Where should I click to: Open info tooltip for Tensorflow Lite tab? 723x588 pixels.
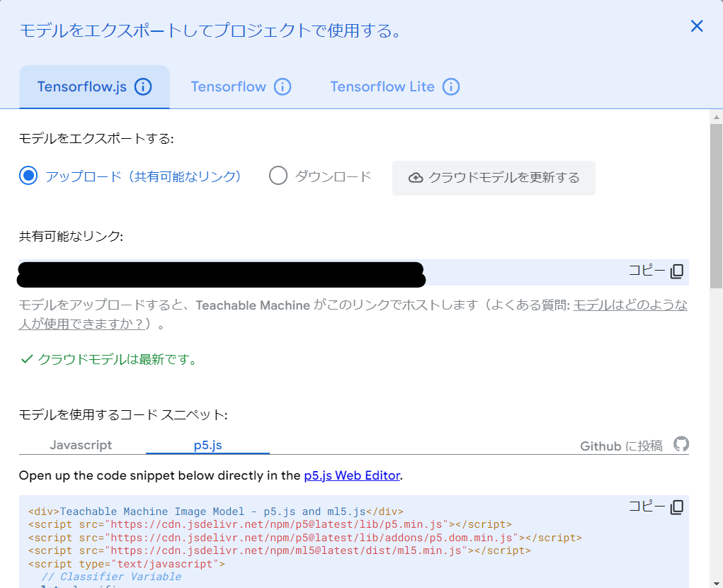(451, 86)
